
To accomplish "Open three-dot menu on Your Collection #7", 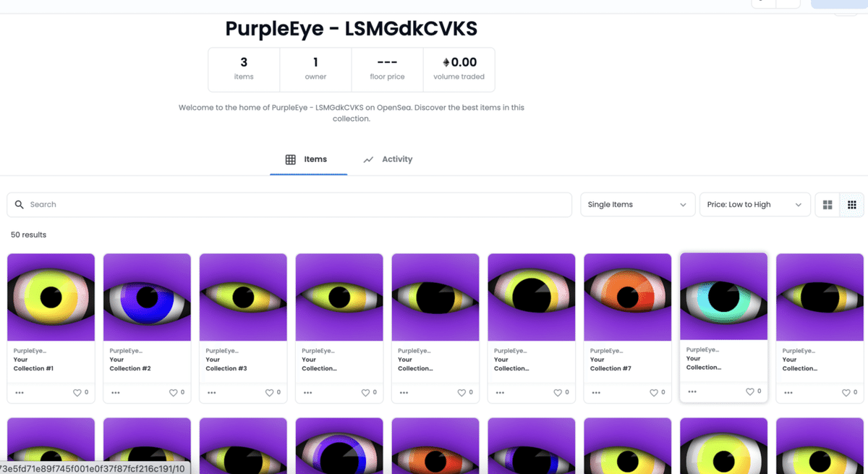I will [596, 393].
